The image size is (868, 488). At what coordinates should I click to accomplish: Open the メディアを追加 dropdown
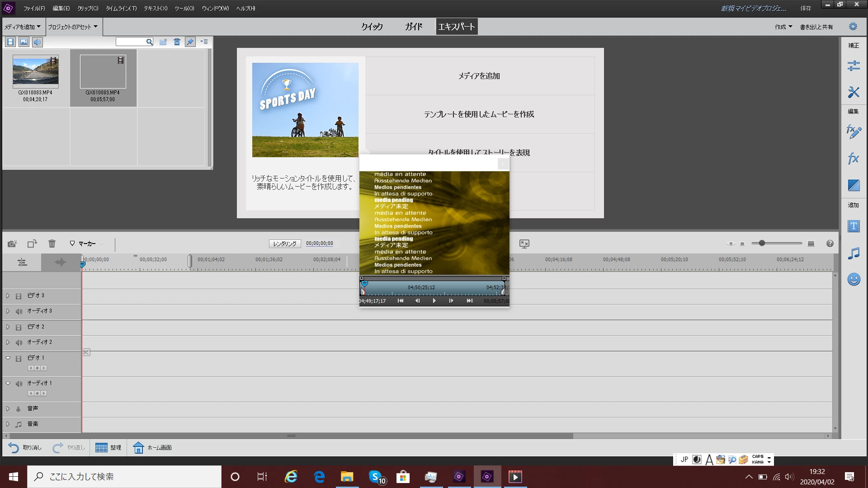[23, 27]
